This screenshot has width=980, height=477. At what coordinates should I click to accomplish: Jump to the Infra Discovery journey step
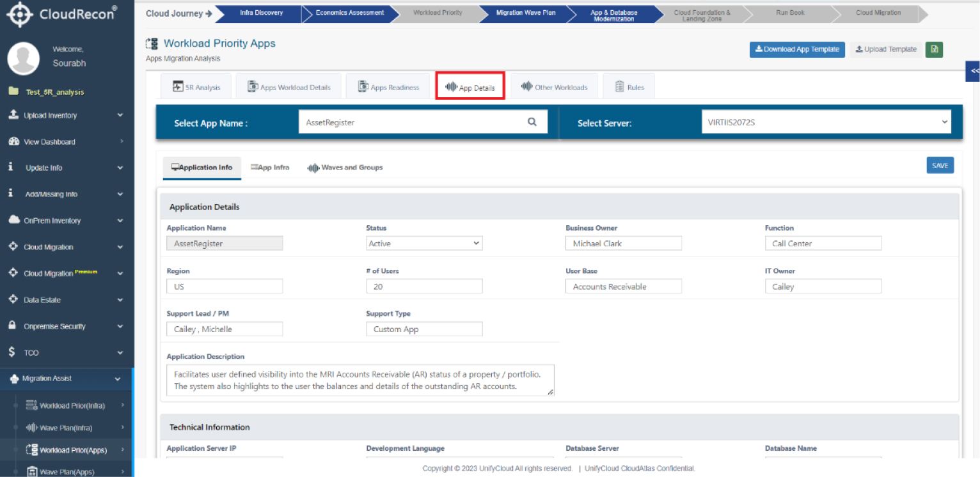click(x=261, y=13)
